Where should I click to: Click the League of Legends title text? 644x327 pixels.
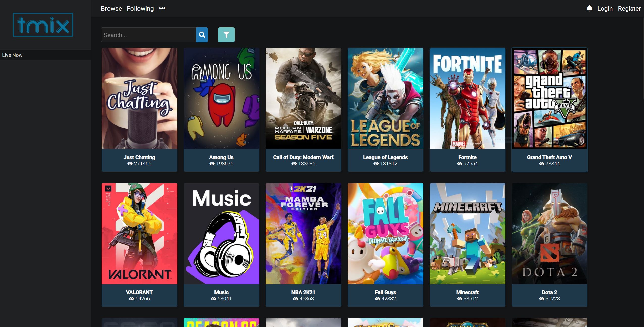coord(385,157)
